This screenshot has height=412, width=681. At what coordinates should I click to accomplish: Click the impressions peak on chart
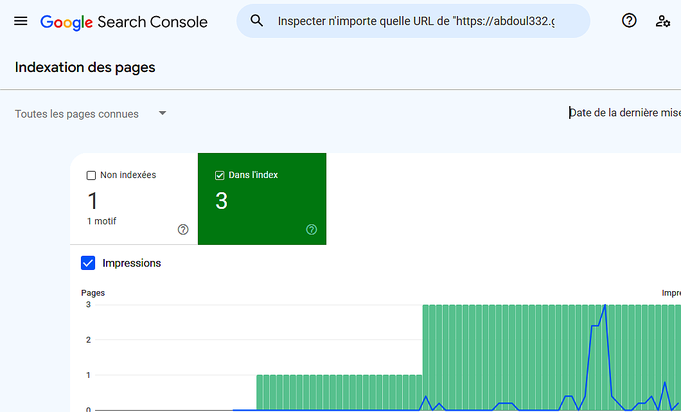605,305
